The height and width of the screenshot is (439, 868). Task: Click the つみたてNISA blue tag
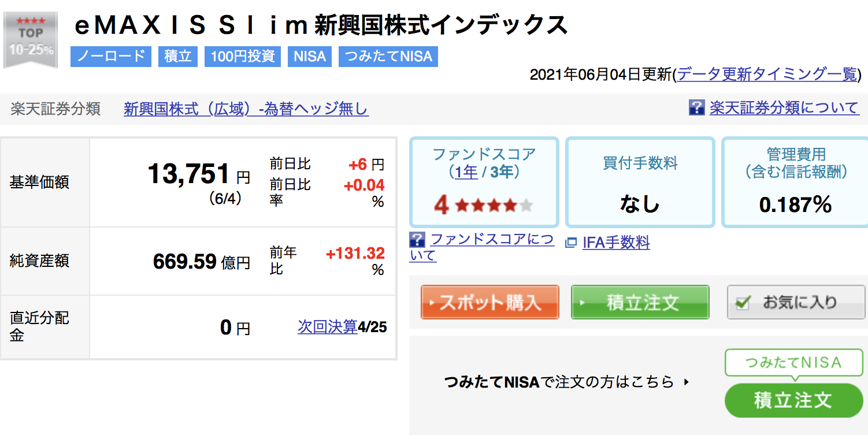tap(388, 57)
